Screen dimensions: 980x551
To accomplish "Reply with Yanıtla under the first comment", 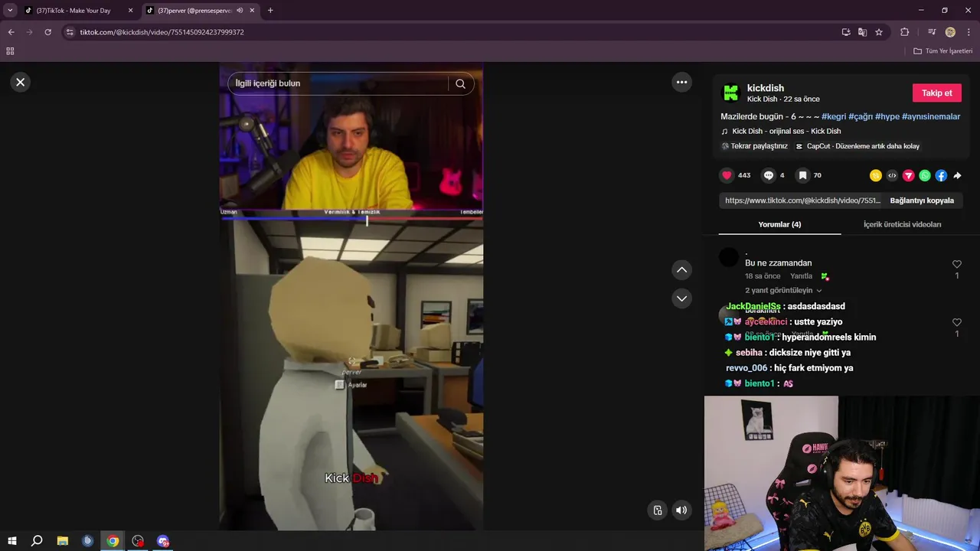I will [x=801, y=276].
